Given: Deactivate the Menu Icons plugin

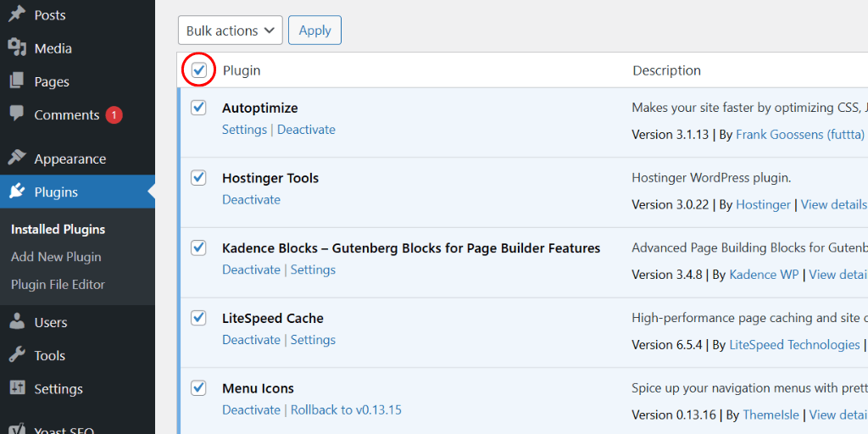Looking at the screenshot, I should point(251,409).
